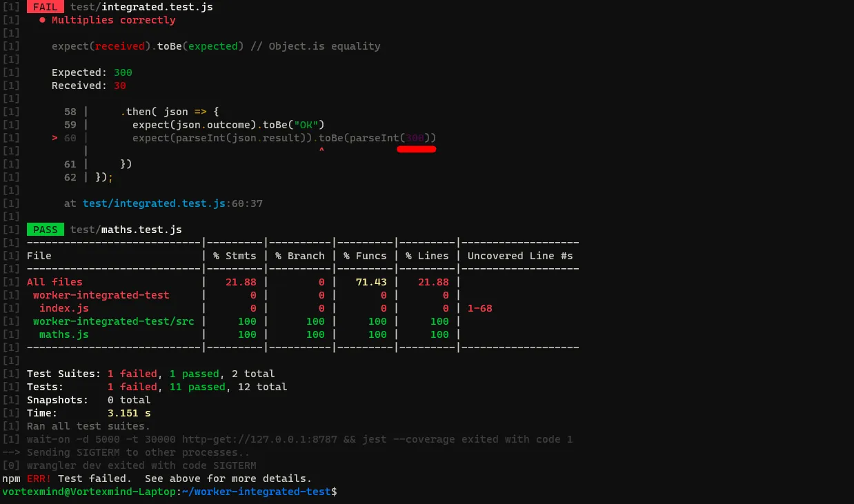The width and height of the screenshot is (854, 504).
Task: Click the ~/worker-integrated-test prompt path
Action: coord(256,492)
